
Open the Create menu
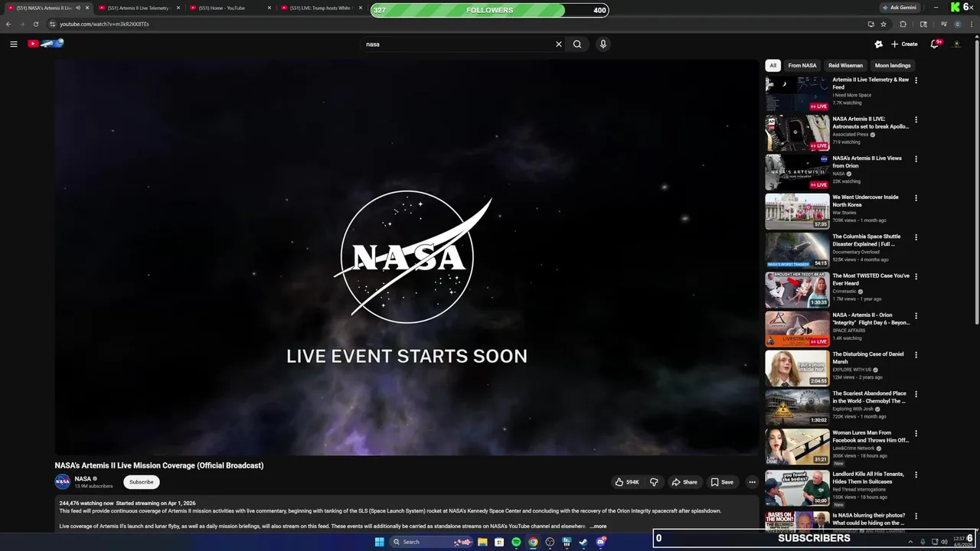(904, 44)
